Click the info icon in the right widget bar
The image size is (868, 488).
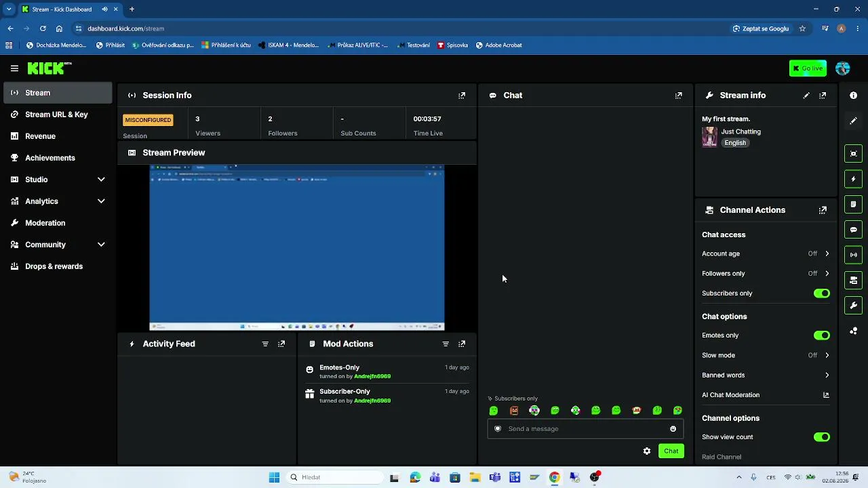coord(853,96)
